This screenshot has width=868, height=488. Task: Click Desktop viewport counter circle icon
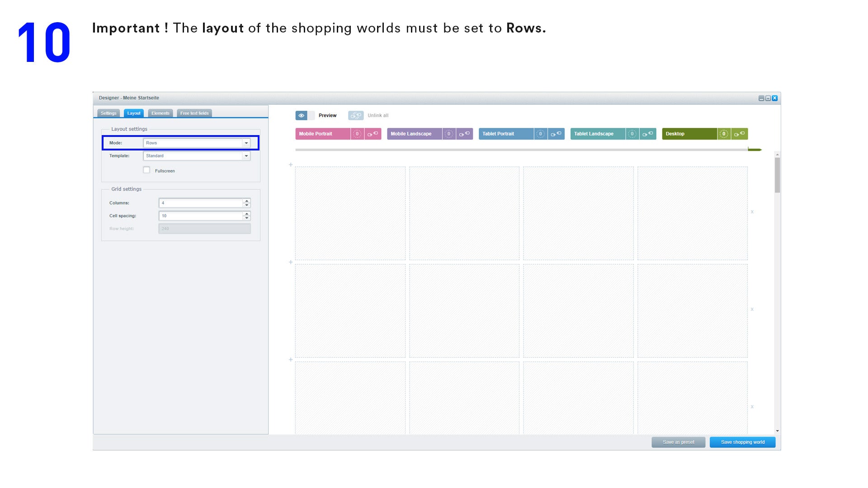click(724, 134)
